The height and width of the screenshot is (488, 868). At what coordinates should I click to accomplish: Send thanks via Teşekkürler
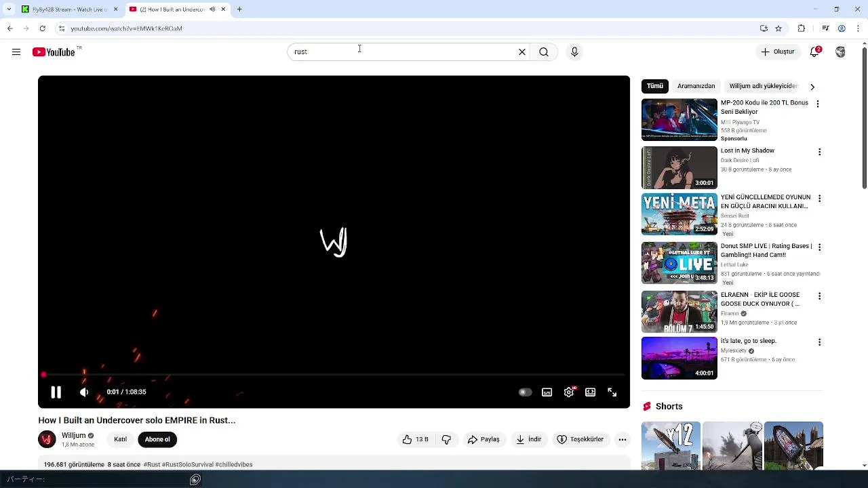(x=580, y=439)
